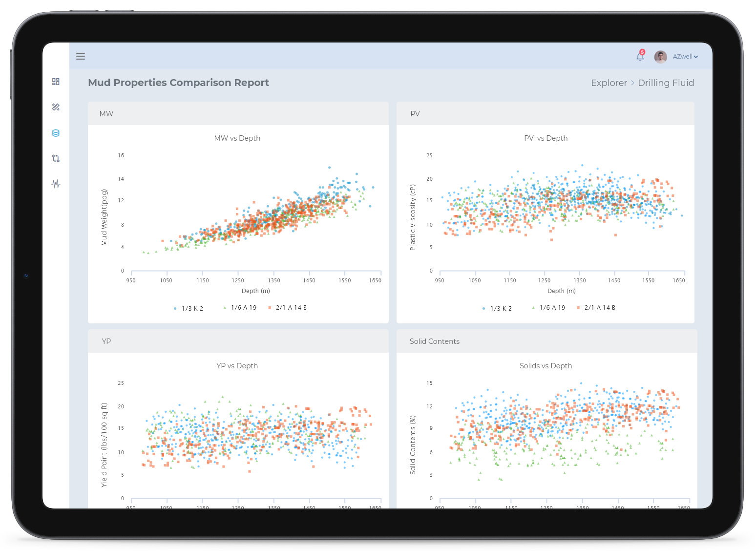Click the user profile avatar

pyautogui.click(x=660, y=57)
